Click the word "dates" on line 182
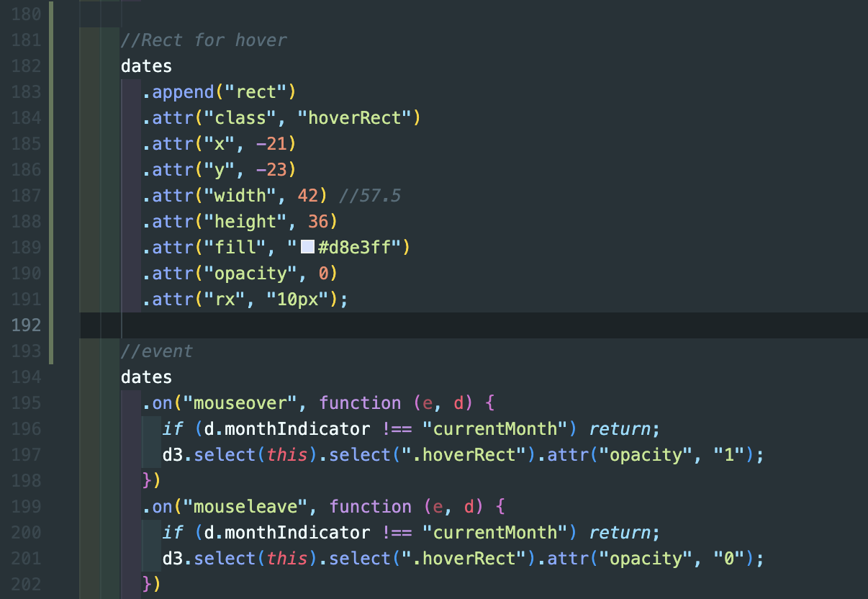 coord(147,66)
